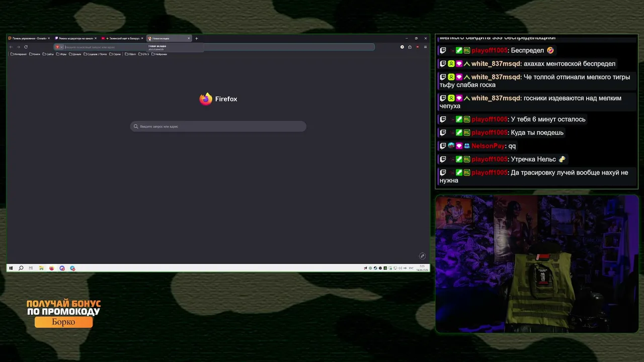
Task: Open the «Игры» bookmarks folder
Action: [x=61, y=54]
